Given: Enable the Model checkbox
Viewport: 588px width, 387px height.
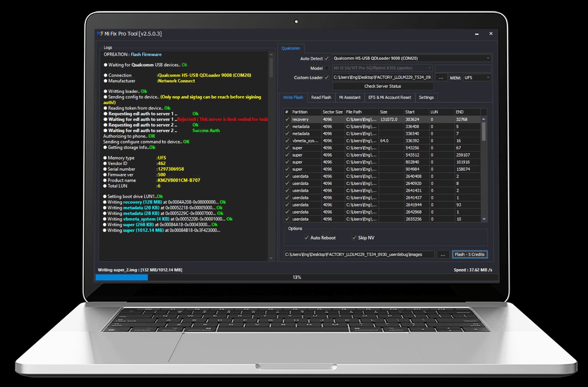Looking at the screenshot, I should 327,68.
